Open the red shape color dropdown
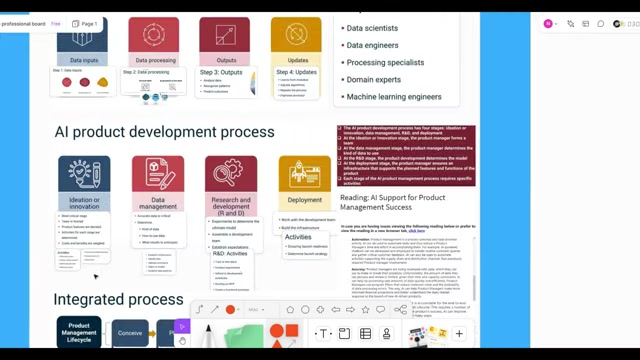This screenshot has width=640, height=360. (x=232, y=310)
